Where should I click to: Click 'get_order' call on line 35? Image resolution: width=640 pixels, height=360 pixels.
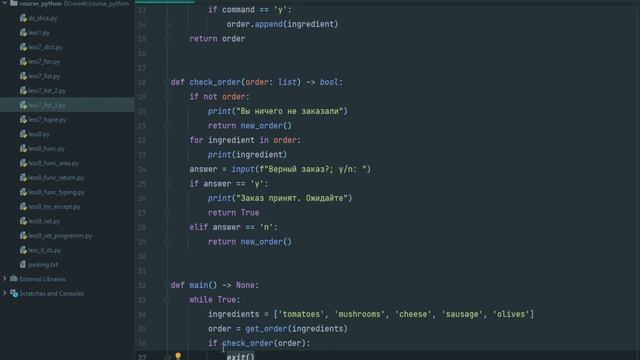pyautogui.click(x=266, y=329)
